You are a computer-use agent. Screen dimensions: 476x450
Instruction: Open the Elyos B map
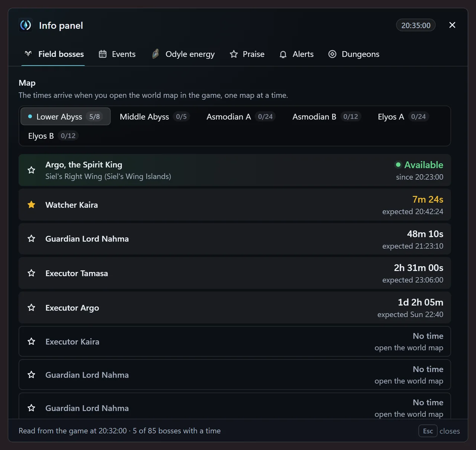53,136
